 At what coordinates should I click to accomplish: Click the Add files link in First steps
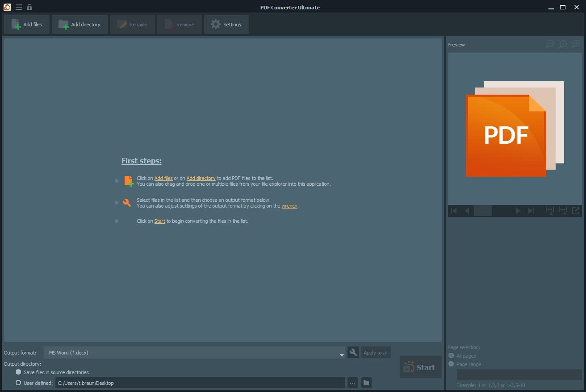pyautogui.click(x=163, y=178)
